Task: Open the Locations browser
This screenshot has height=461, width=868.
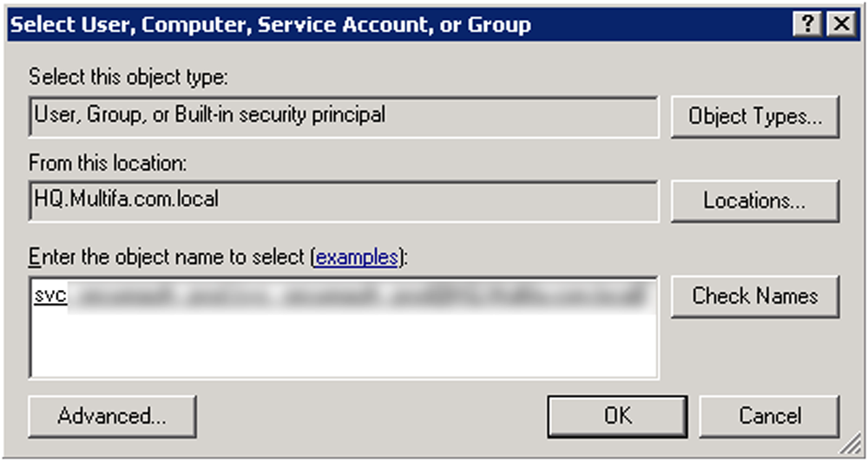Action: (x=754, y=201)
